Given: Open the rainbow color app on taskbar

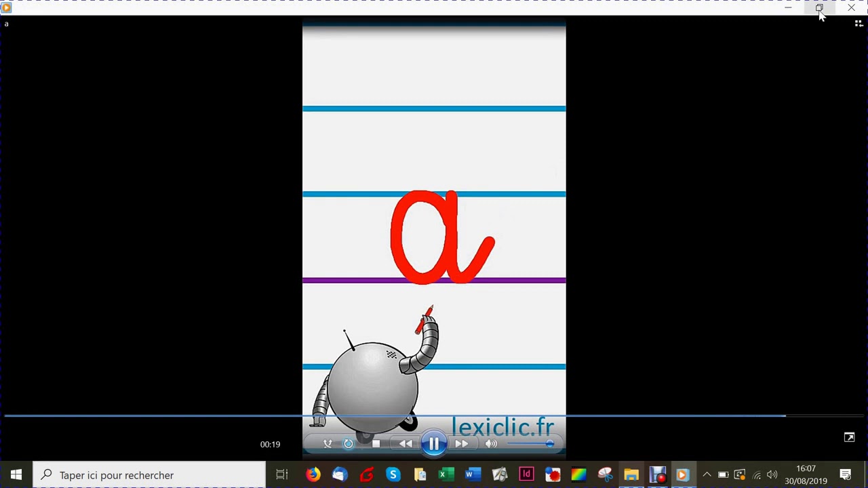Looking at the screenshot, I should (578, 475).
